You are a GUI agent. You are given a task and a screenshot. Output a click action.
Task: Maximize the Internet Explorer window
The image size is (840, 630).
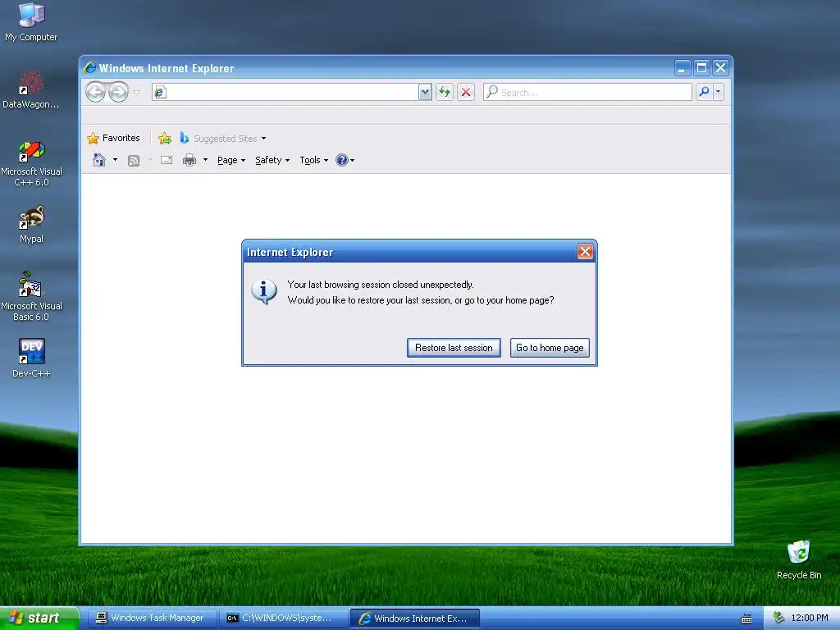coord(701,68)
